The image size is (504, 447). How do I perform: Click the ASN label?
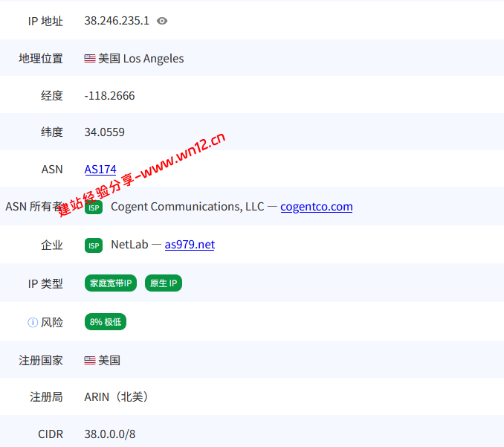(x=52, y=169)
